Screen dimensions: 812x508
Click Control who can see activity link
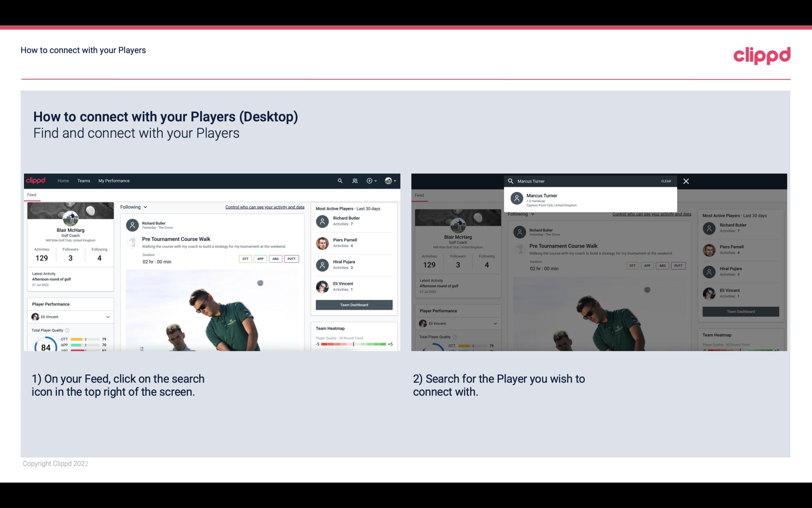264,207
